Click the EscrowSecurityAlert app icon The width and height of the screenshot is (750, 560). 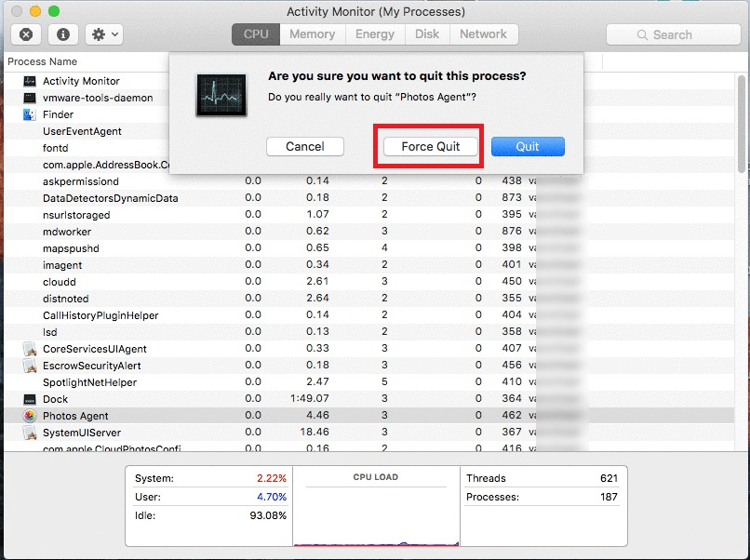30,366
